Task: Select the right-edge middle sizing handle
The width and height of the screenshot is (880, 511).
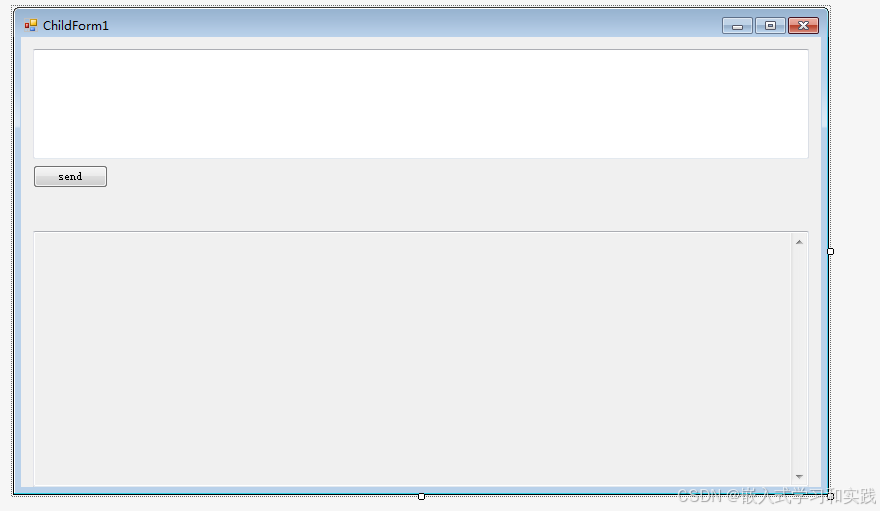Action: pos(831,251)
